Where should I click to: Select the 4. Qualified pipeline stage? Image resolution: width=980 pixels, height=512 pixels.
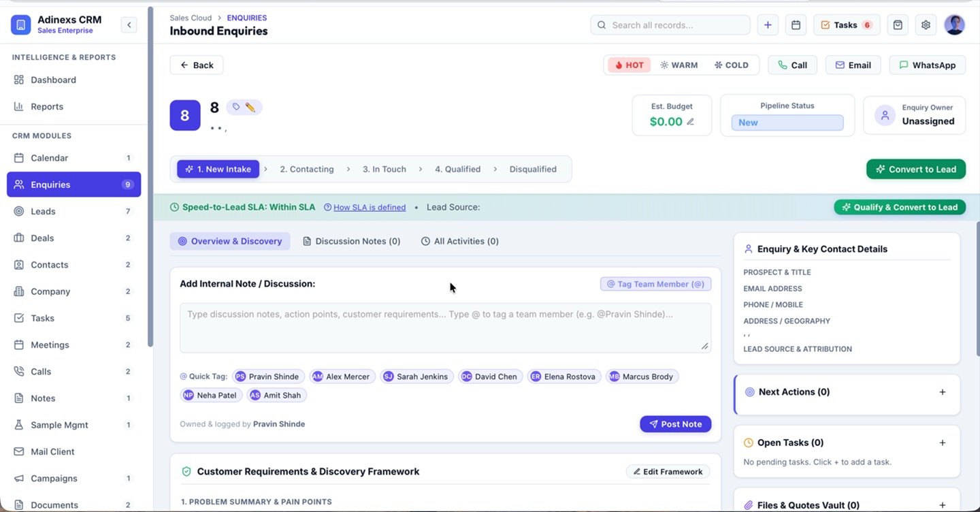coord(458,170)
